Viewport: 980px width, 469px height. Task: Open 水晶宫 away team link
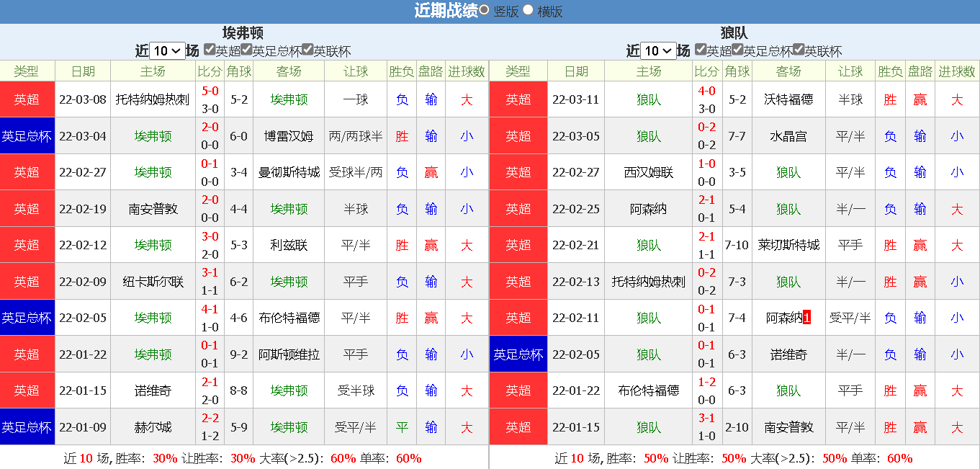[788, 136]
